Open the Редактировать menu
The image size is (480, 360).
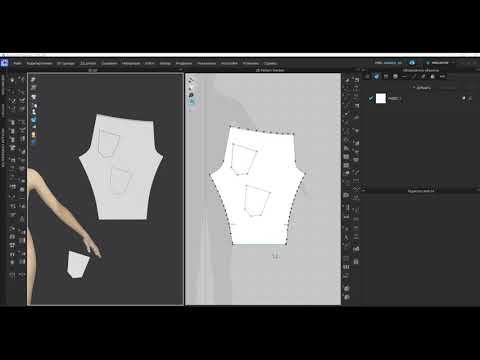39,63
